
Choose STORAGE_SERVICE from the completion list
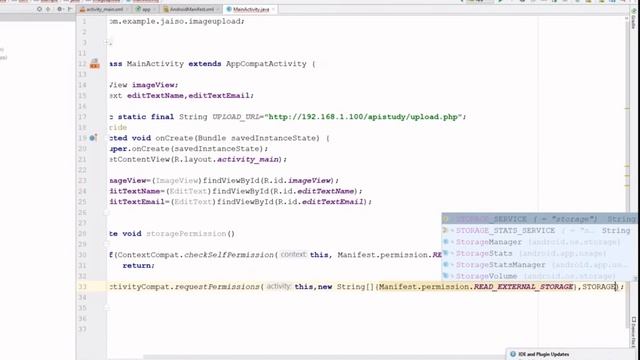point(539,219)
